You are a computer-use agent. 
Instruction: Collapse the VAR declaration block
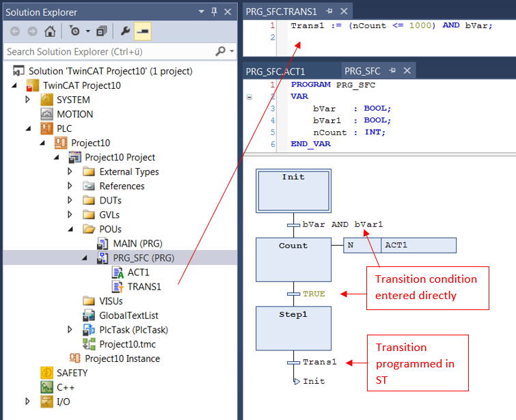[249, 97]
